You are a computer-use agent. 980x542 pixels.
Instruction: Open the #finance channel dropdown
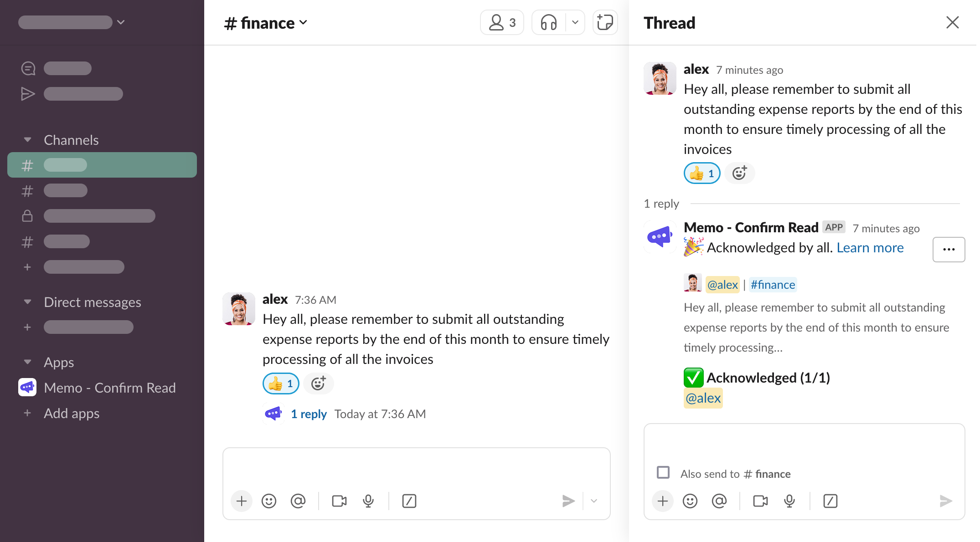304,22
